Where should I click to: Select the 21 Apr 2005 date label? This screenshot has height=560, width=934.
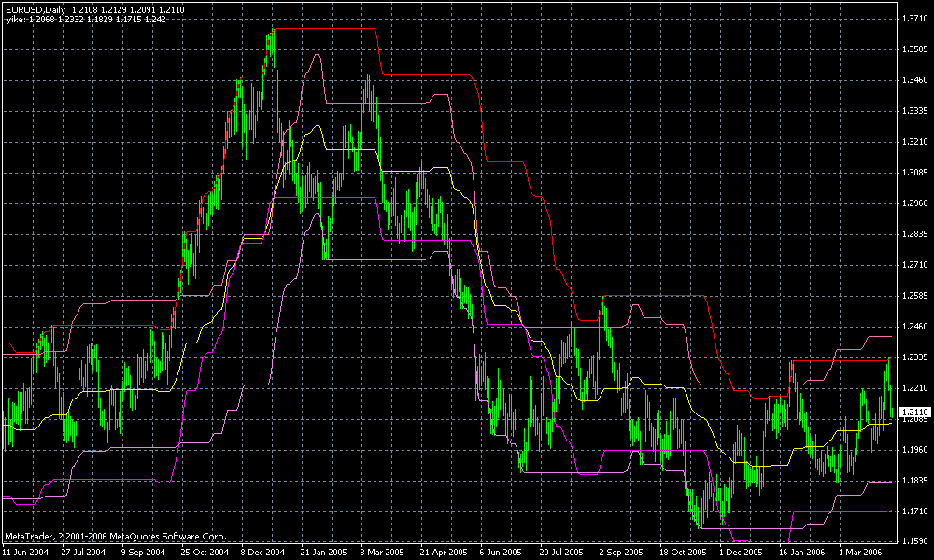[x=443, y=553]
